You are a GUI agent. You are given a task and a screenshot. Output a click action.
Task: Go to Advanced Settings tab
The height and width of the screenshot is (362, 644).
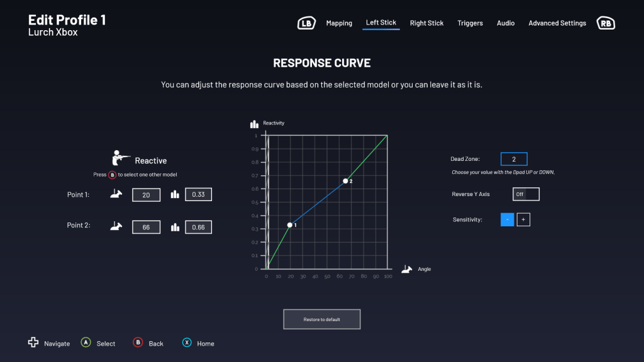557,23
